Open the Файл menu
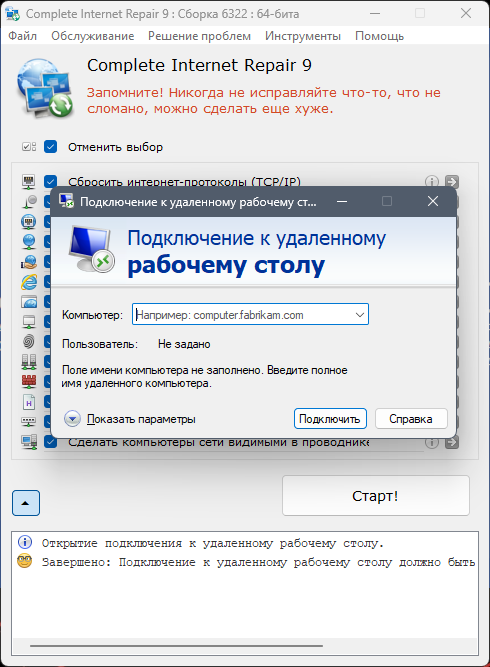 click(x=23, y=36)
